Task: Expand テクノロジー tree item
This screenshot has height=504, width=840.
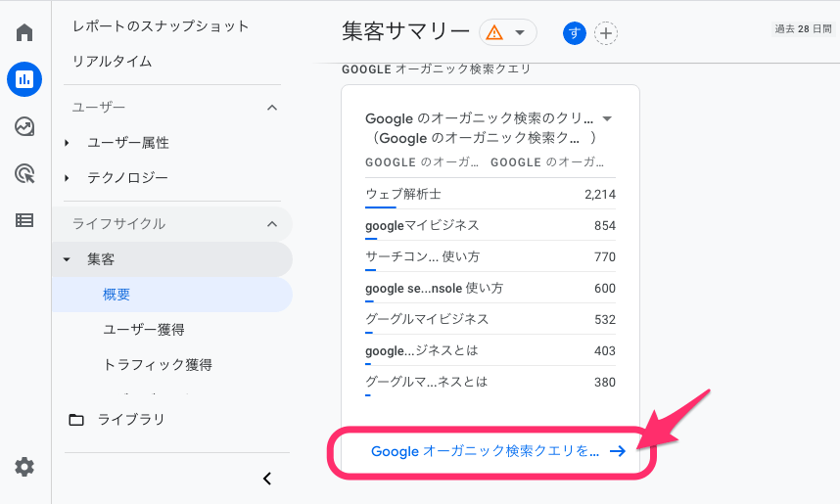Action: coord(67,178)
